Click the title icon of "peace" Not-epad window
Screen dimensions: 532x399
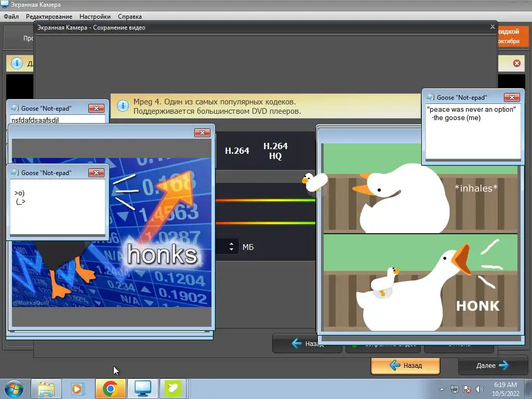pos(430,97)
